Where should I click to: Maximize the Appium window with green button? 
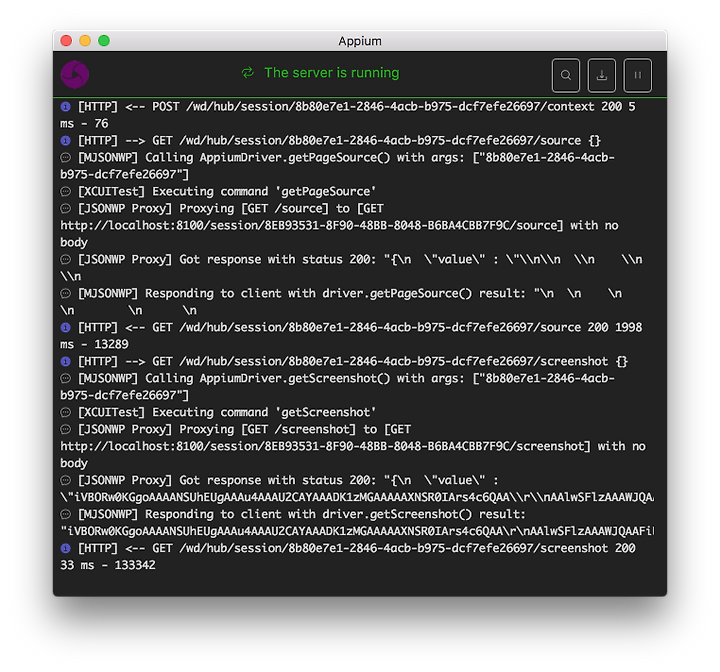tap(104, 41)
